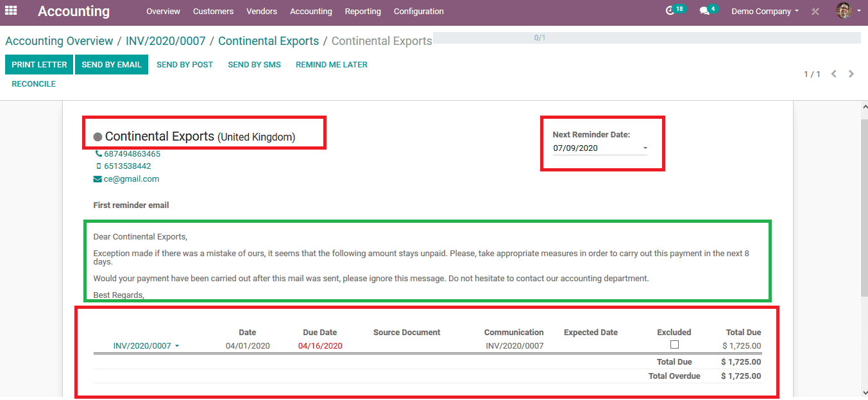Click the grey trust status dot
The height and width of the screenshot is (400, 868).
point(98,137)
